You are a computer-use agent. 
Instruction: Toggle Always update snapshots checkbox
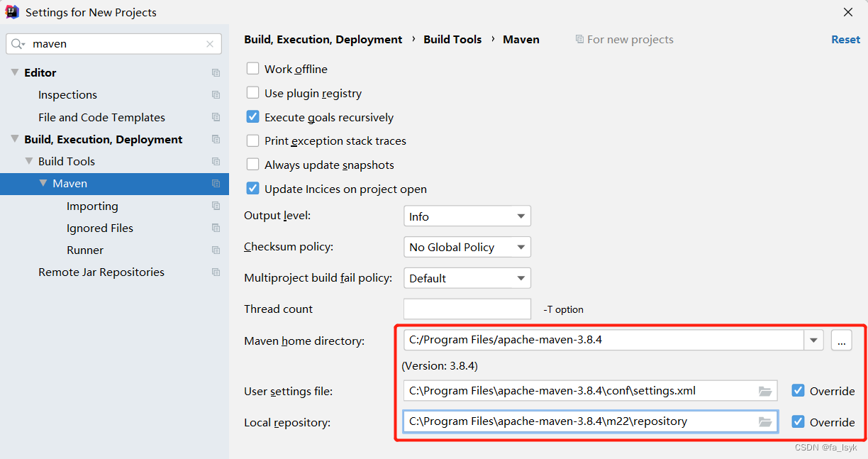pos(252,165)
